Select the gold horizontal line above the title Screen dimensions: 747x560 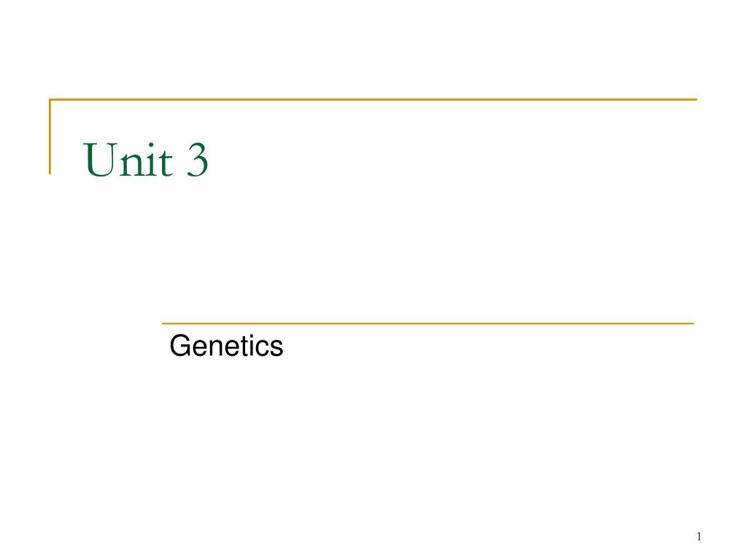pyautogui.click(x=373, y=99)
